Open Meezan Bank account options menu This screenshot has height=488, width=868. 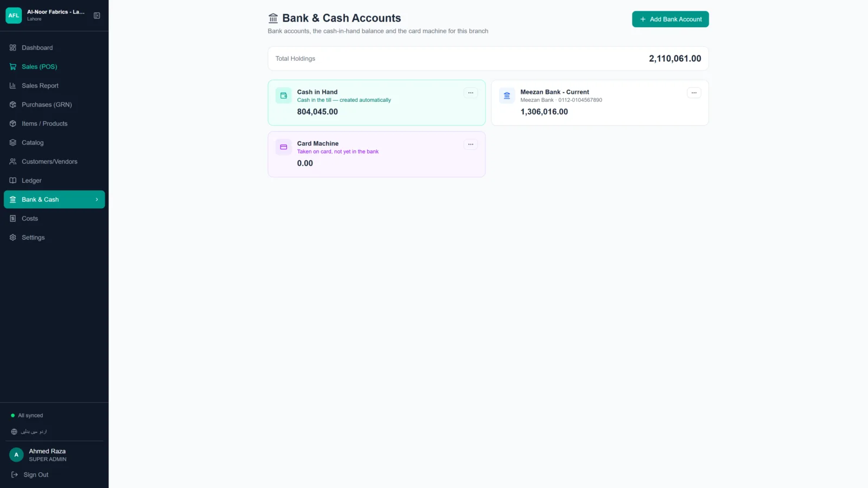pos(694,93)
